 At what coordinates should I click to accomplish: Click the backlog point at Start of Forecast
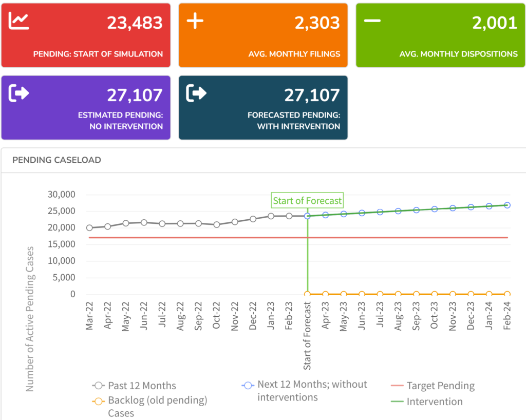(307, 294)
